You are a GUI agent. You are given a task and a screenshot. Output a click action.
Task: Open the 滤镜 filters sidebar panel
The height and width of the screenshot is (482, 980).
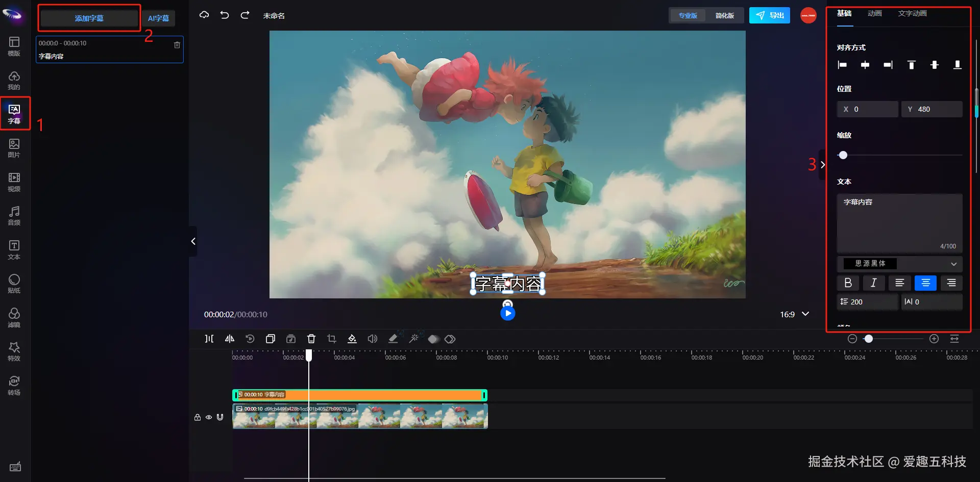(x=14, y=318)
